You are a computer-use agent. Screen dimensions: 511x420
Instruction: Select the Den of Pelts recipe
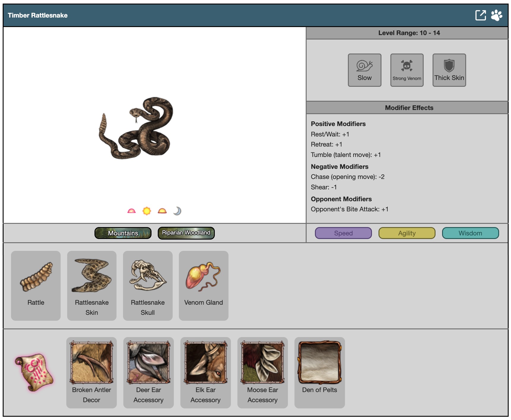(320, 372)
